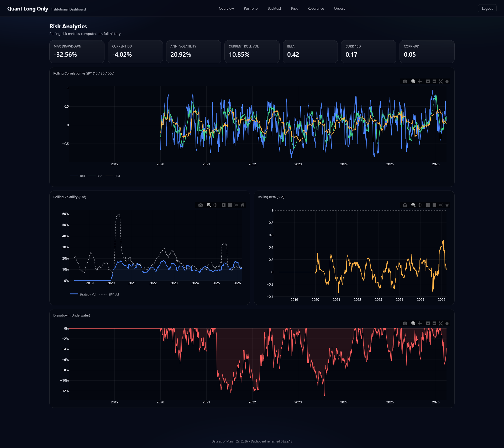Autoscale the Rolling Correlation chart axes
The height and width of the screenshot is (448, 504).
pyautogui.click(x=441, y=81)
